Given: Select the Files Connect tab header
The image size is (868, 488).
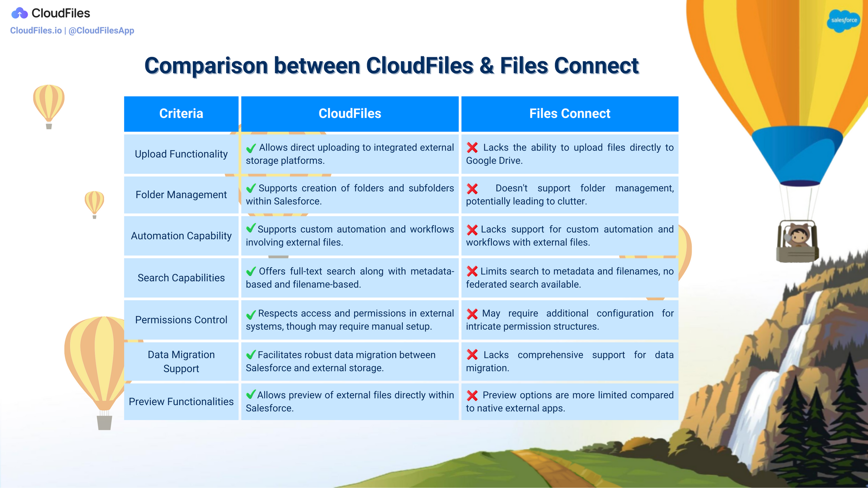Looking at the screenshot, I should (569, 114).
